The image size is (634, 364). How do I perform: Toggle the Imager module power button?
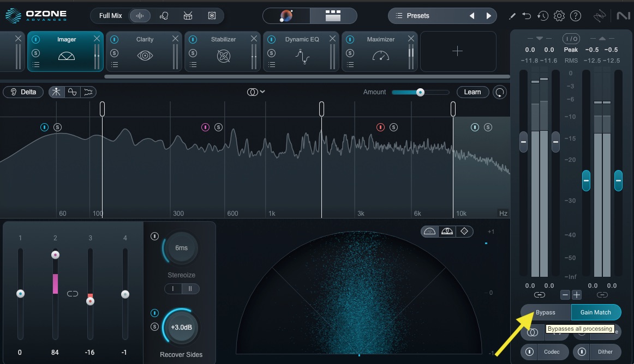point(35,39)
